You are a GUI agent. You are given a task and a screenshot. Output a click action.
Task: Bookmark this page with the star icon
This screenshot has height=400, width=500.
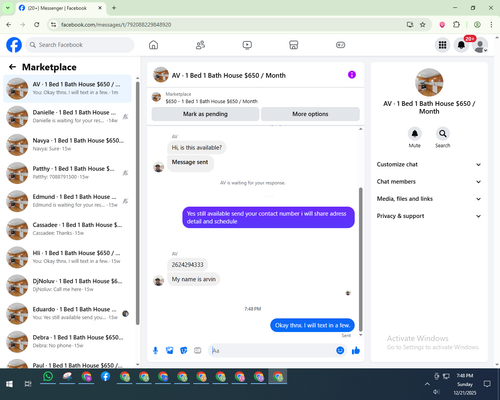point(423,25)
